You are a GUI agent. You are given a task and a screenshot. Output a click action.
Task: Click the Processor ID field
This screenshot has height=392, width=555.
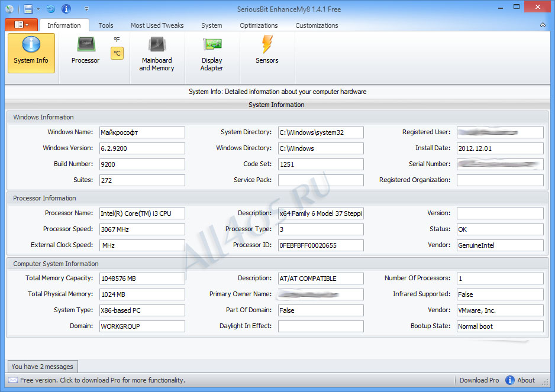click(x=321, y=245)
